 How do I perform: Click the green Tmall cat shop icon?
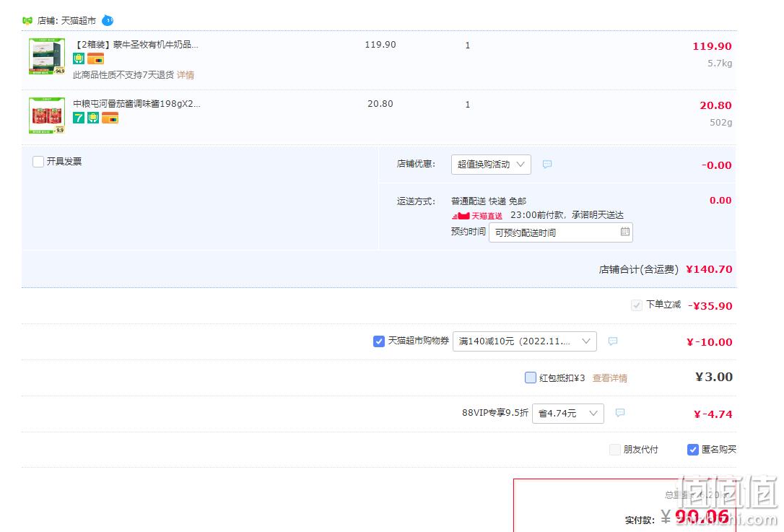[27, 20]
